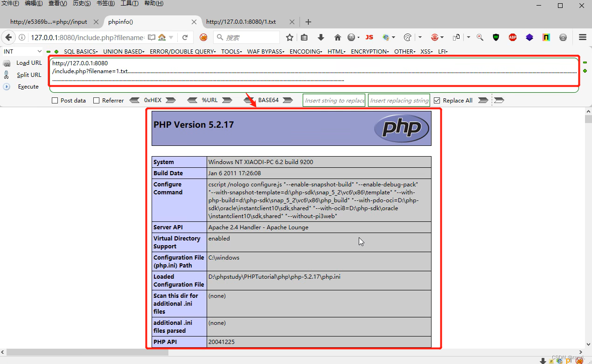The image size is (592, 364).
Task: Click the Insert replacing string field
Action: [x=399, y=100]
